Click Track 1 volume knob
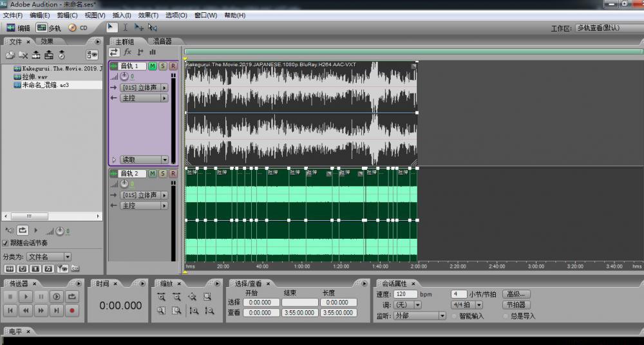The height and width of the screenshot is (345, 644). coord(124,77)
